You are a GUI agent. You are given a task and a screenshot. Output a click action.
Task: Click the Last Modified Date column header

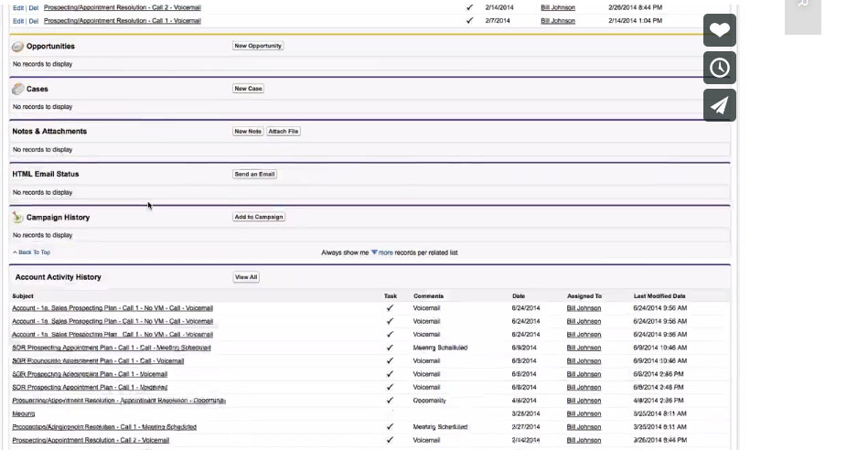659,296
